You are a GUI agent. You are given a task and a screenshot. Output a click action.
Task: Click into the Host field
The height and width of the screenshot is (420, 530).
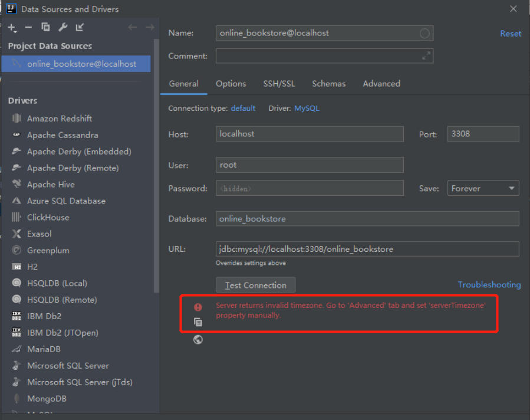310,134
